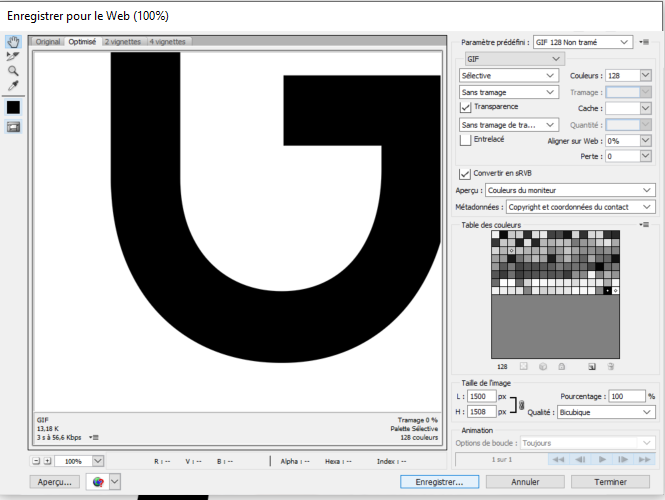Image resolution: width=665 pixels, height=500 pixels.
Task: Play the animation
Action: 602,459
